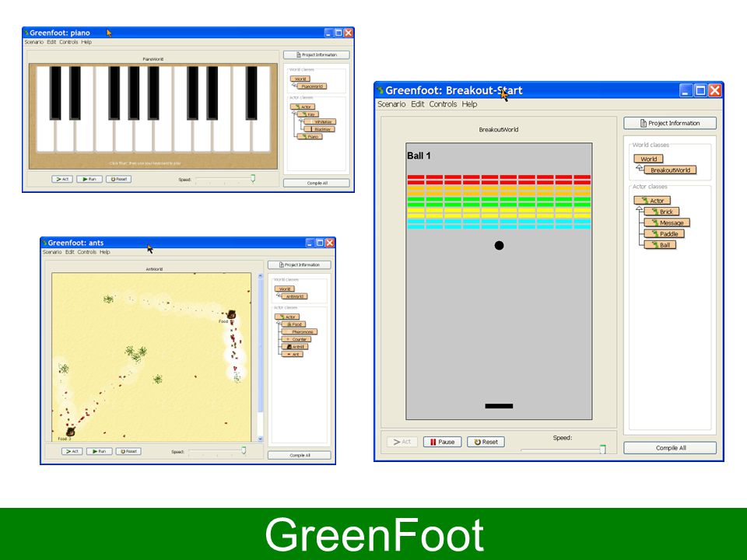Click the 'Ball 1' counter text
747x560 pixels.
click(419, 156)
